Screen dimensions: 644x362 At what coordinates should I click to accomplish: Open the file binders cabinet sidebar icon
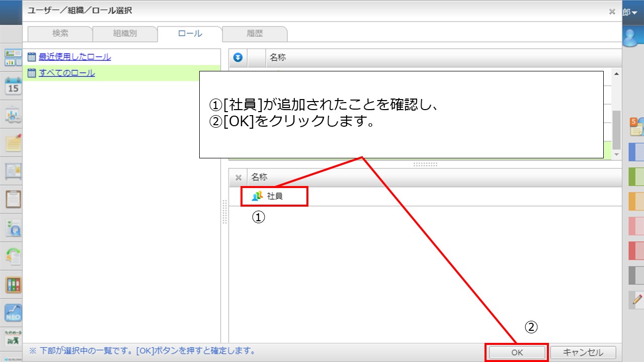tap(13, 285)
